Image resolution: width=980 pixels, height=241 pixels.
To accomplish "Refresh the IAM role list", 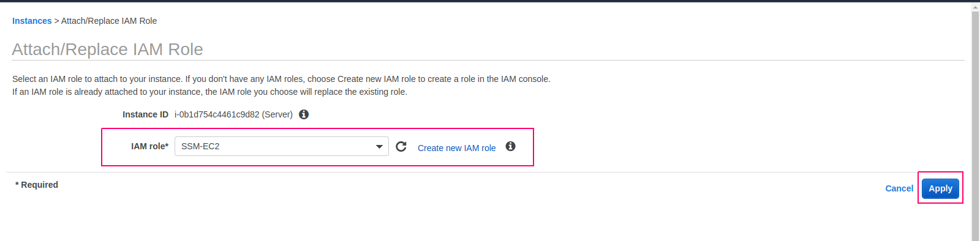I will click(x=401, y=146).
